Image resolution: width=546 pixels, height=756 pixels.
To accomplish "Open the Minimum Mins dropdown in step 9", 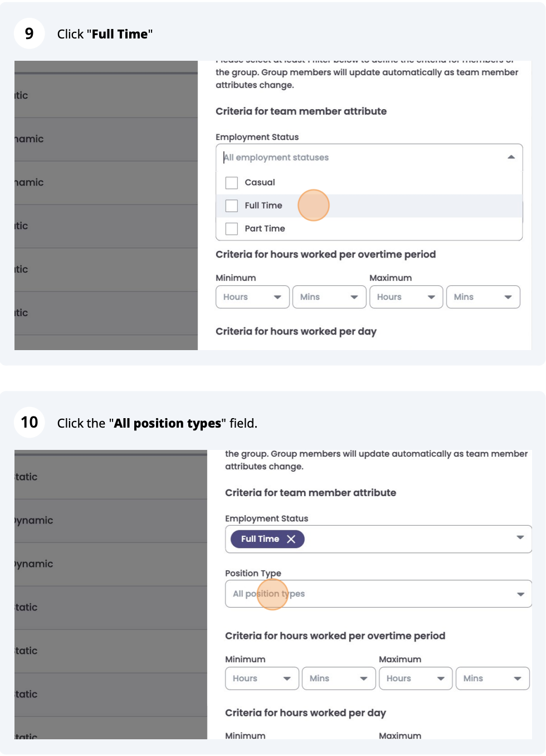I will 329,297.
